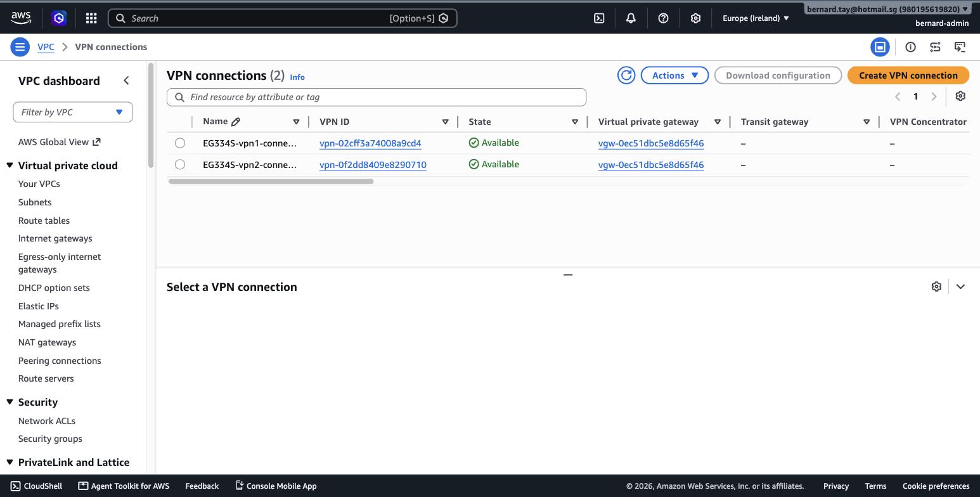Collapse the Security section
980x497 pixels.
coord(10,402)
